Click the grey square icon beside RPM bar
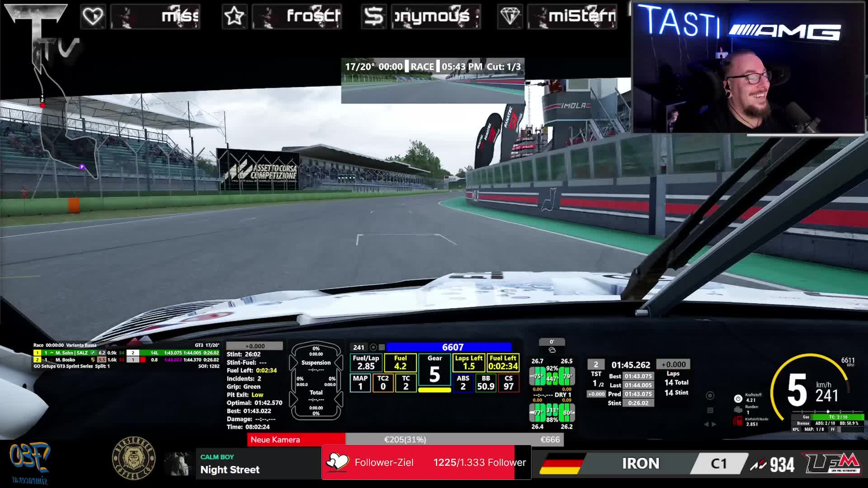 [x=382, y=347]
